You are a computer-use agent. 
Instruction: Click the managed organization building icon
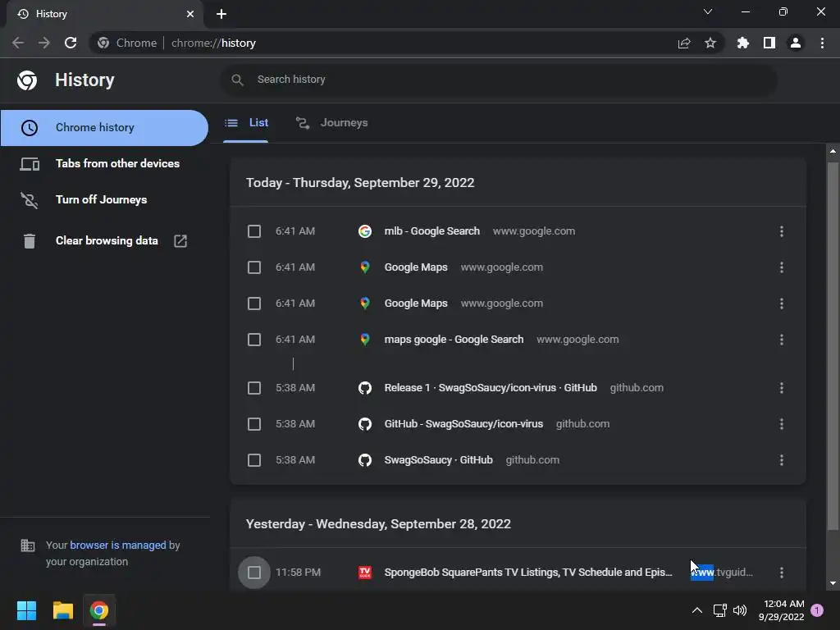click(27, 546)
